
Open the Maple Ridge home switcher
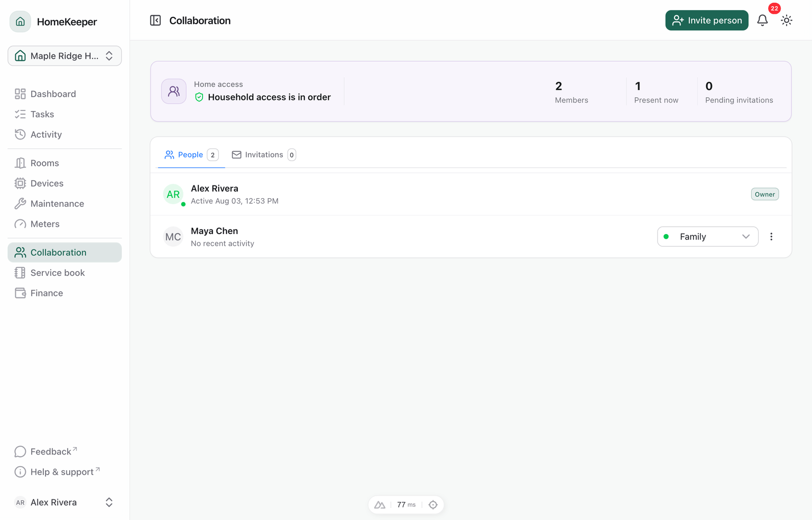(x=64, y=56)
